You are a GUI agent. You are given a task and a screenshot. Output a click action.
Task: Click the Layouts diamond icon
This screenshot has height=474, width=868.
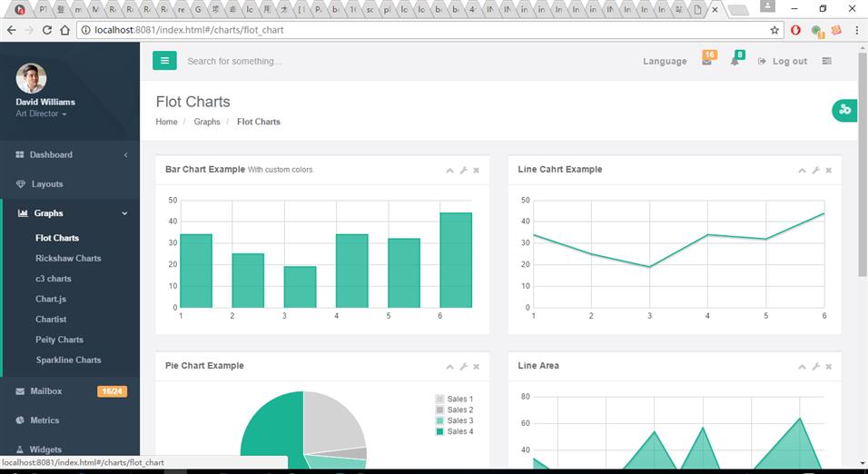click(x=21, y=183)
